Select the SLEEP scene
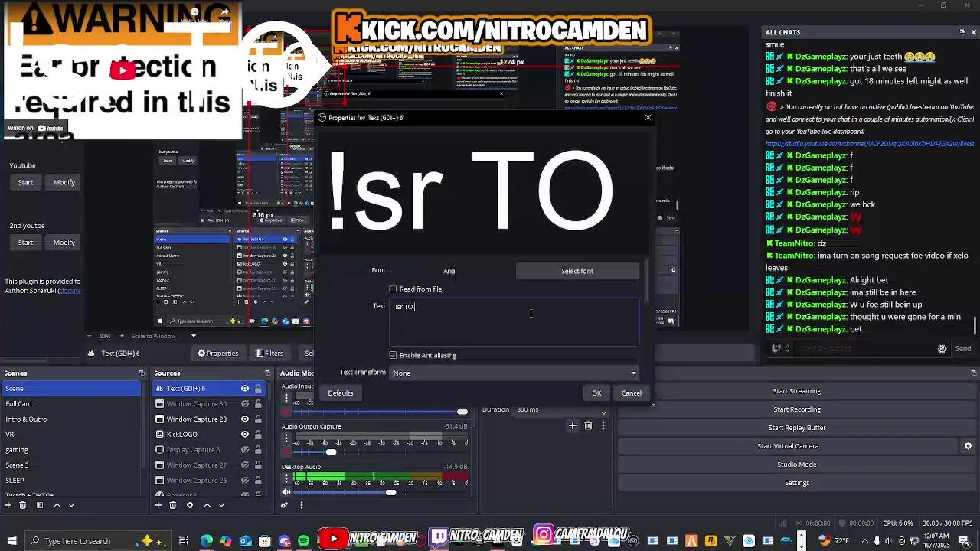Image resolution: width=980 pixels, height=551 pixels. [x=71, y=481]
